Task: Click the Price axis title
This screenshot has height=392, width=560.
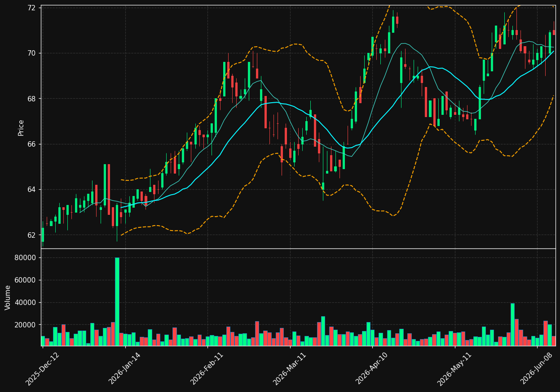Action: (x=21, y=127)
